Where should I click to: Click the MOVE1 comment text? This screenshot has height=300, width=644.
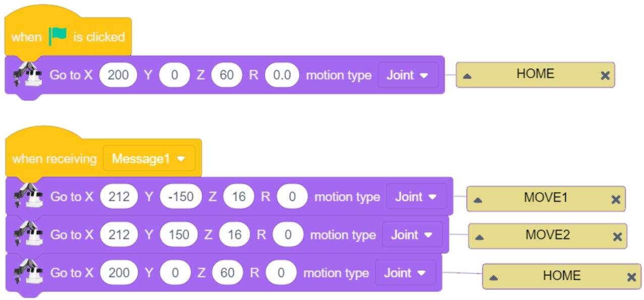[x=545, y=197]
